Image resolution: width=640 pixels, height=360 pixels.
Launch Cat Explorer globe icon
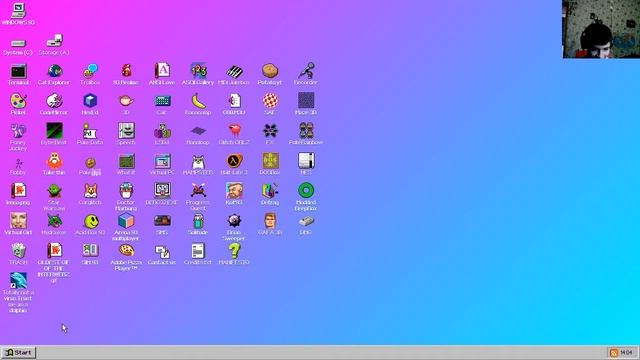[x=54, y=71]
